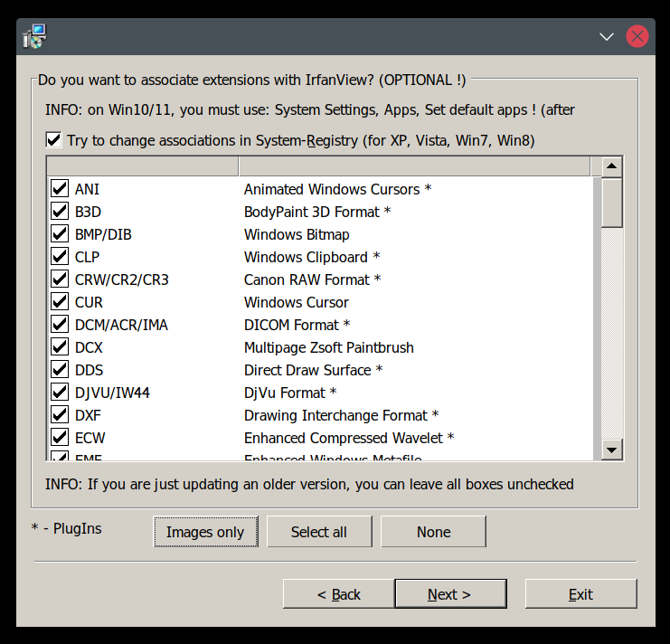Close the IrfanView setup window
This screenshot has height=644, width=670.
(637, 37)
